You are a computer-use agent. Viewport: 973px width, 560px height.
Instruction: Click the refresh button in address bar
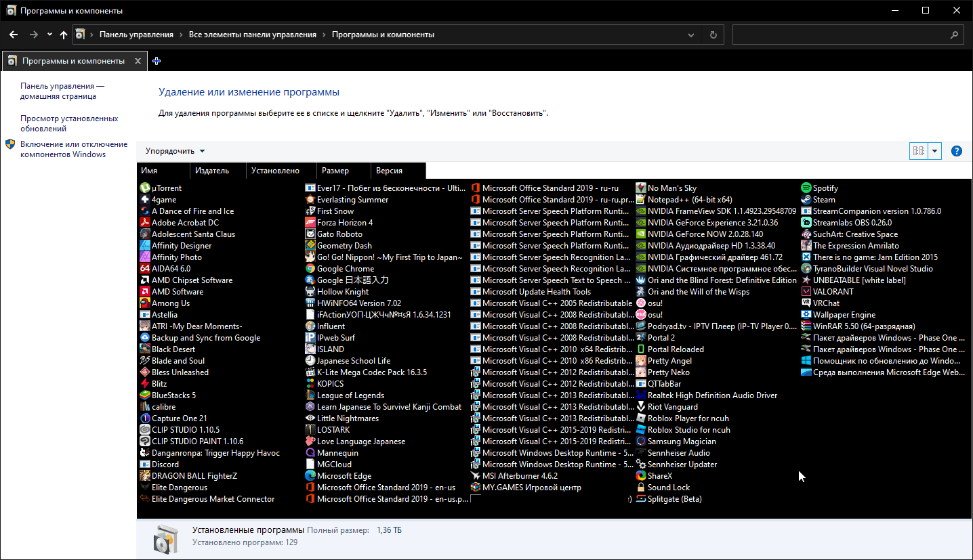pos(713,35)
